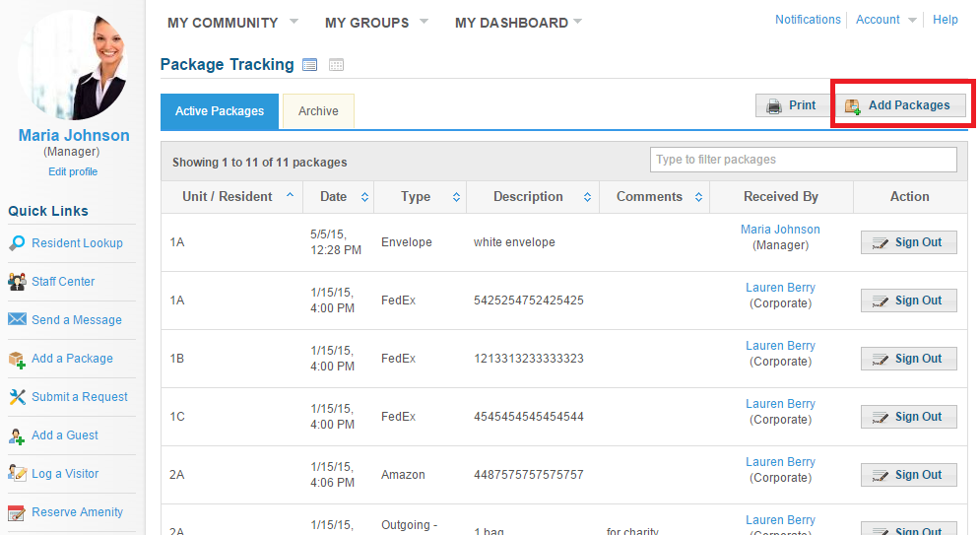Sign out the white envelope package
Viewport: 980px width, 535px height.
[x=909, y=242]
